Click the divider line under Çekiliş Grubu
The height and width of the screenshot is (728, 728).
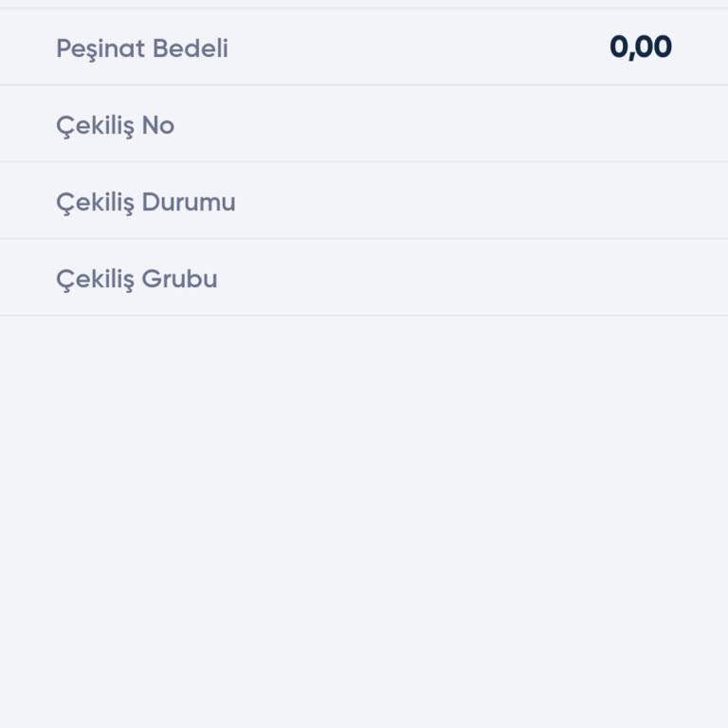click(x=364, y=315)
